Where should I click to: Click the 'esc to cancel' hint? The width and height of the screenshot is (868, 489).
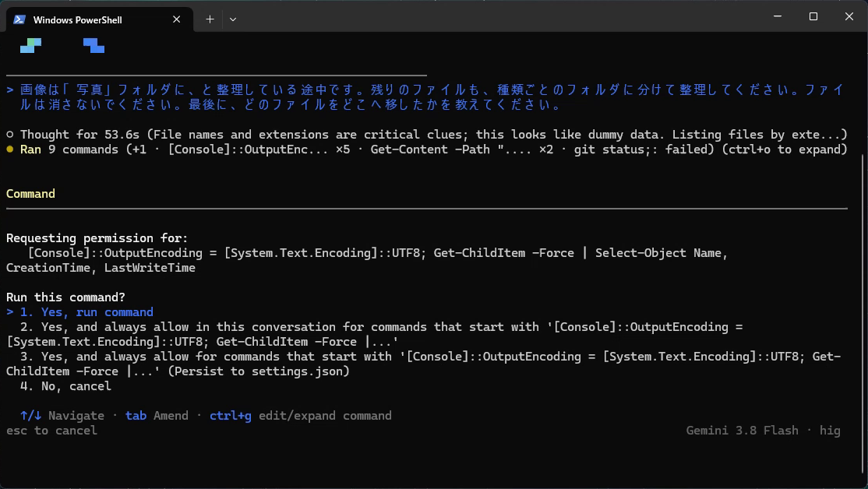pyautogui.click(x=51, y=431)
